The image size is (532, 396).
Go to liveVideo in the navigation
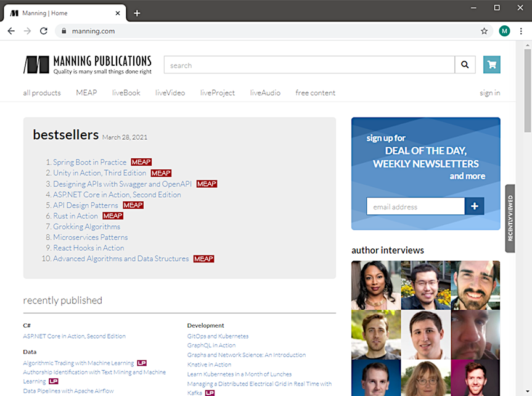[x=170, y=92]
